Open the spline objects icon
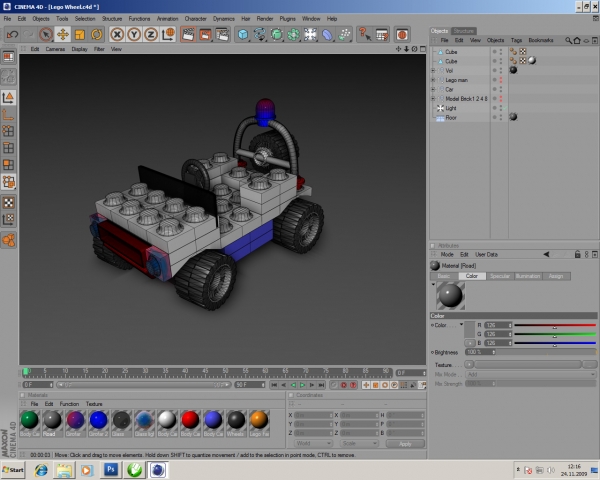 coord(259,35)
